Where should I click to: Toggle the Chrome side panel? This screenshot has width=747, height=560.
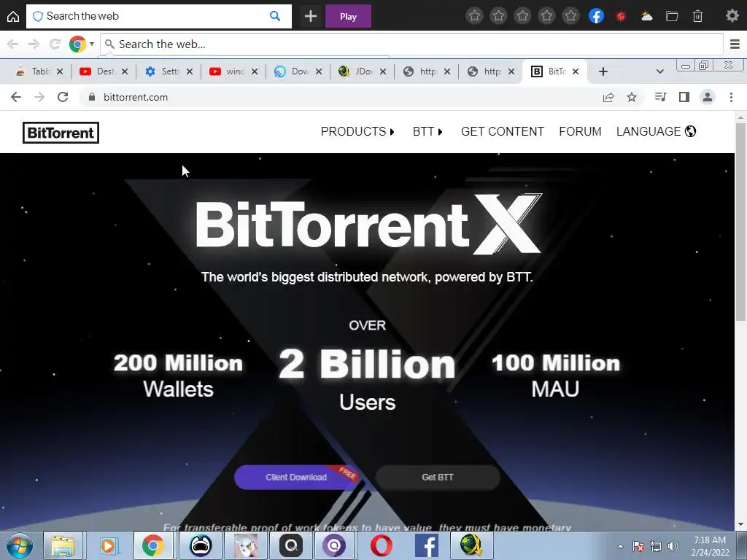pyautogui.click(x=684, y=97)
